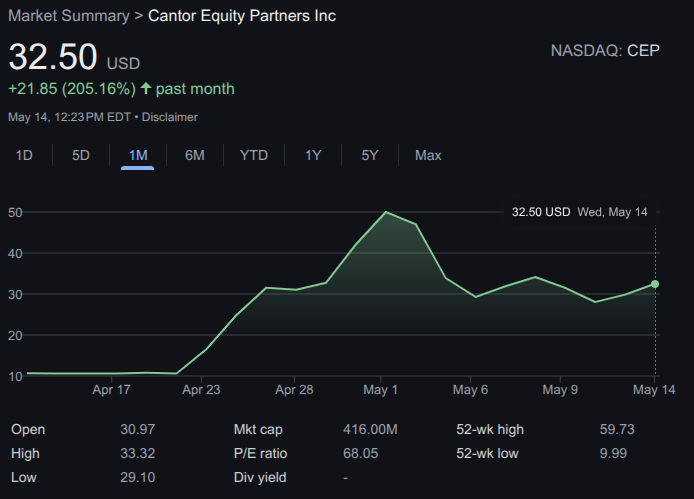Click the May 14 data point marker
This screenshot has width=694, height=499.
[x=655, y=284]
